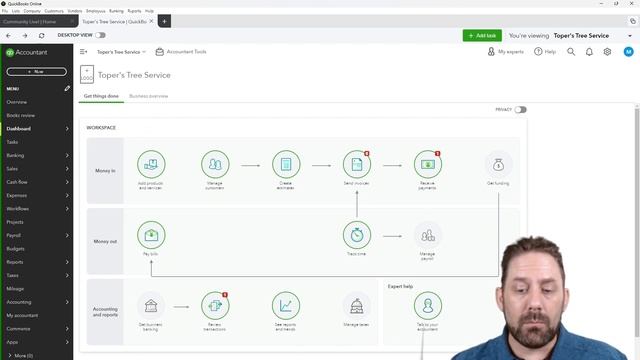640x360 pixels.
Task: Toggle the Privacy switch
Action: coord(520,109)
